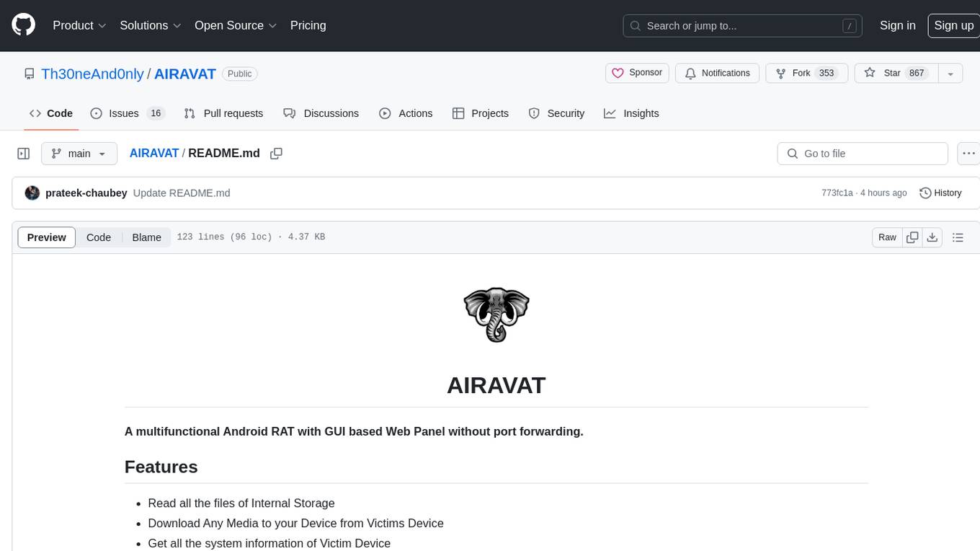Click the AIRAVAT breadcrumb link
980x551 pixels.
[x=154, y=153]
